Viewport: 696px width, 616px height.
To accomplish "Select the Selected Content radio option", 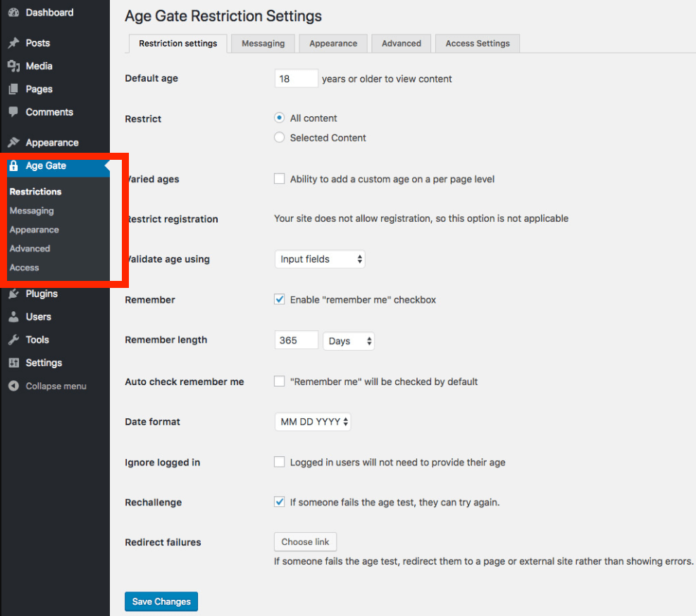I will (x=280, y=138).
